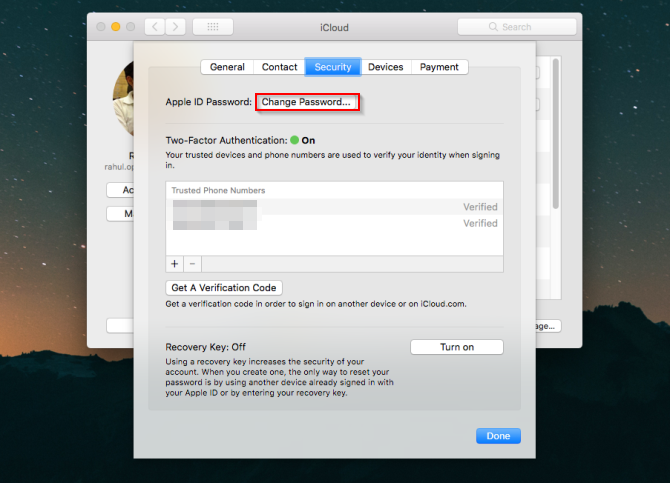Screen dimensions: 670x483
Task: Click the yellow minimize window button
Action: point(115,27)
